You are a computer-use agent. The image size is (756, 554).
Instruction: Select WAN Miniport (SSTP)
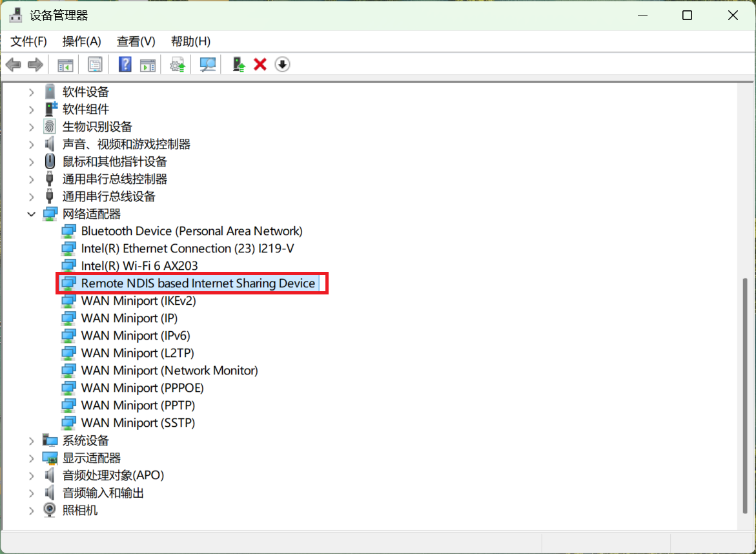point(138,422)
